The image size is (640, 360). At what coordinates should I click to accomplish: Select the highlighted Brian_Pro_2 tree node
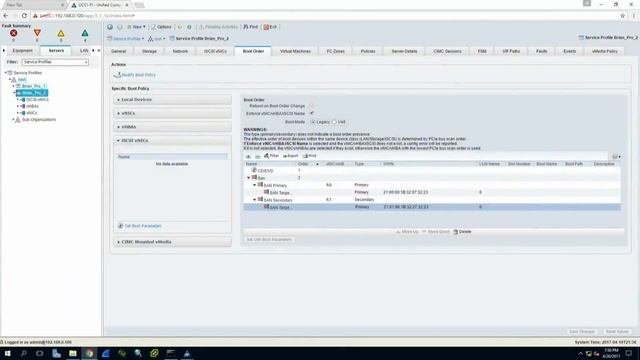click(x=32, y=93)
